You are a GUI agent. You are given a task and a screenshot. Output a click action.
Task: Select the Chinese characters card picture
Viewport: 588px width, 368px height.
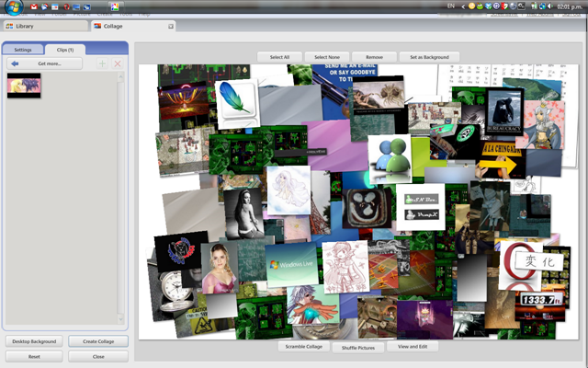pyautogui.click(x=540, y=261)
